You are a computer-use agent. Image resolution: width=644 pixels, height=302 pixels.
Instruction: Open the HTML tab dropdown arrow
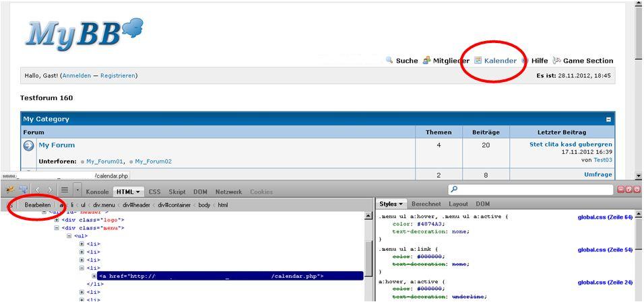coord(138,192)
